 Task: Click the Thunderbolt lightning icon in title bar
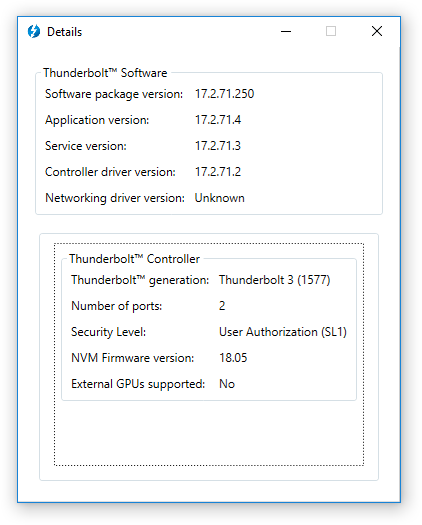coord(33,31)
